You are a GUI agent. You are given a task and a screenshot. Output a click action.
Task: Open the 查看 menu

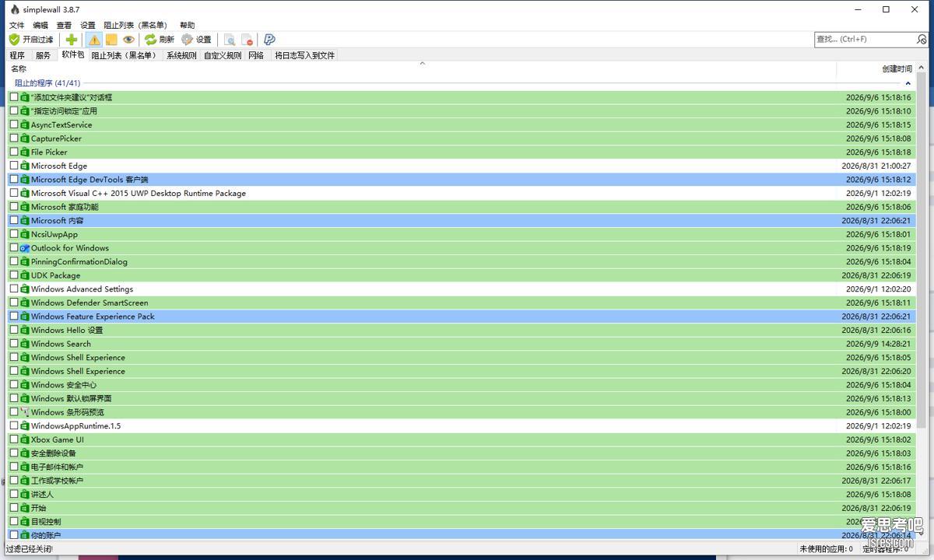tap(64, 25)
